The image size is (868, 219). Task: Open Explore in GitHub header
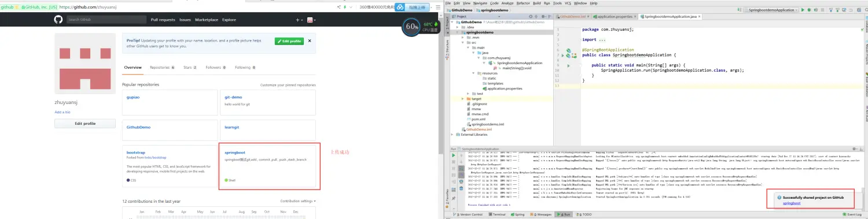(229, 20)
